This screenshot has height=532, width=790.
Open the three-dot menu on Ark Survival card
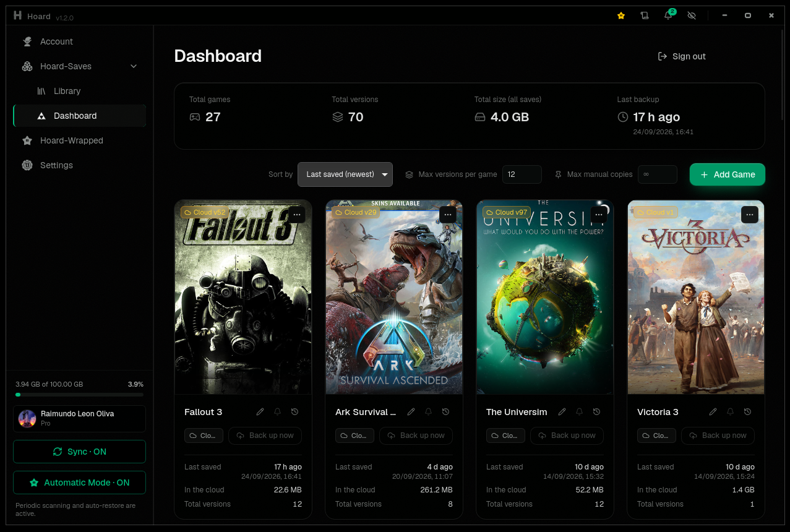point(448,215)
